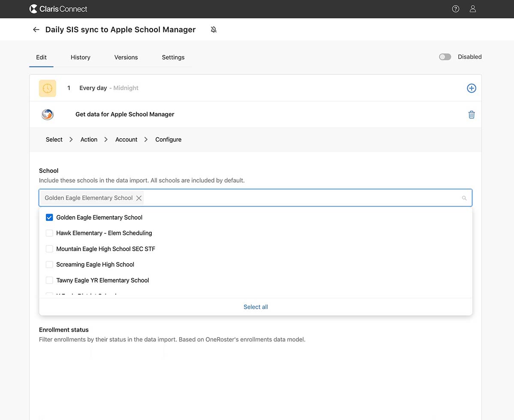Add a step with the plus icon
This screenshot has width=514, height=420.
click(471, 88)
